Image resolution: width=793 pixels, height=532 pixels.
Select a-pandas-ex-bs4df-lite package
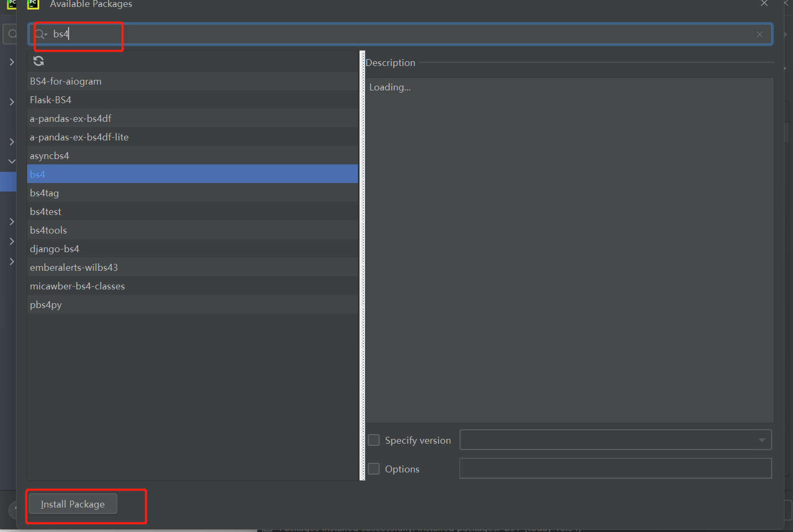pos(193,137)
